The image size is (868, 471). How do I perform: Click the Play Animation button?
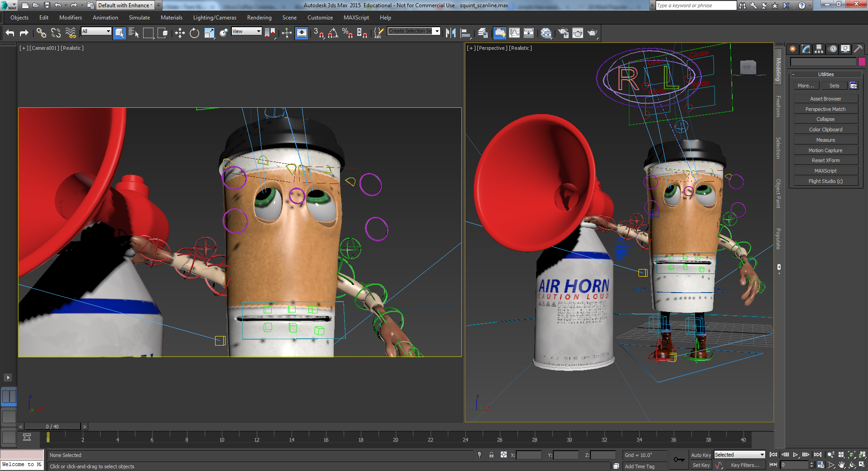[795, 455]
